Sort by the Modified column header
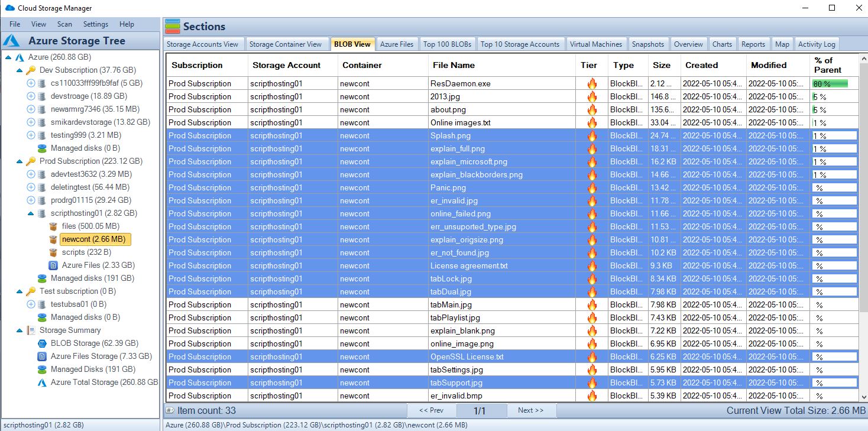 (778, 65)
